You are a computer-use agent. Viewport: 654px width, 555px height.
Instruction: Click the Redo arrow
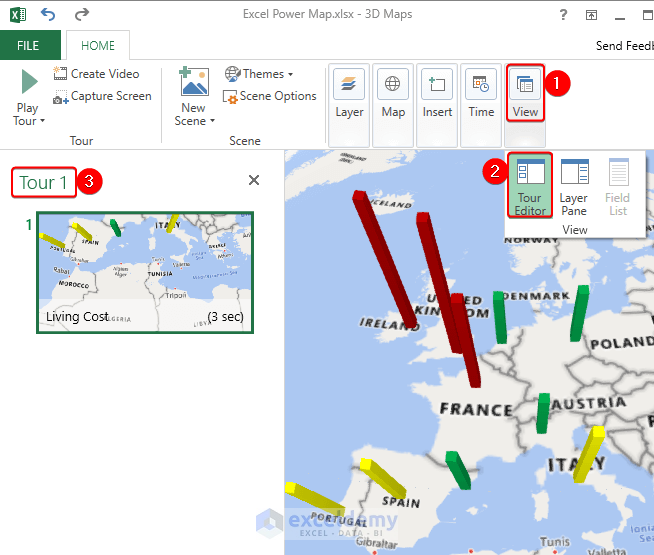click(82, 15)
